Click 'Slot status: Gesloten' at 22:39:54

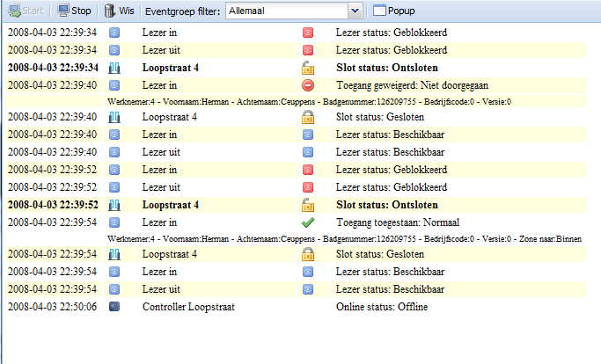(x=380, y=254)
